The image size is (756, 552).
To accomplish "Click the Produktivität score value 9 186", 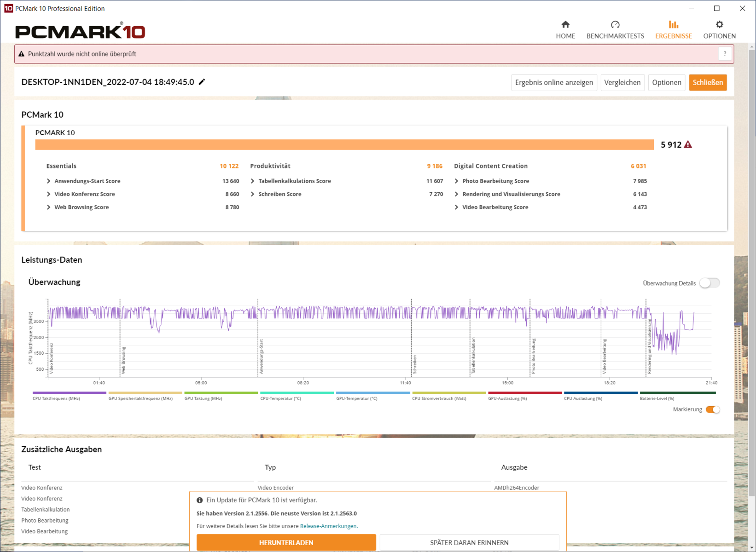I will pyautogui.click(x=435, y=166).
